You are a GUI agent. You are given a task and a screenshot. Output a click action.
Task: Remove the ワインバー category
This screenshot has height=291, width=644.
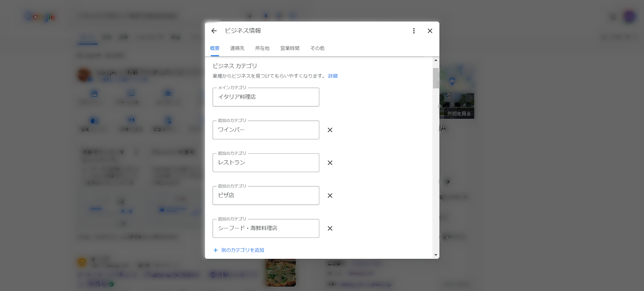pos(330,130)
